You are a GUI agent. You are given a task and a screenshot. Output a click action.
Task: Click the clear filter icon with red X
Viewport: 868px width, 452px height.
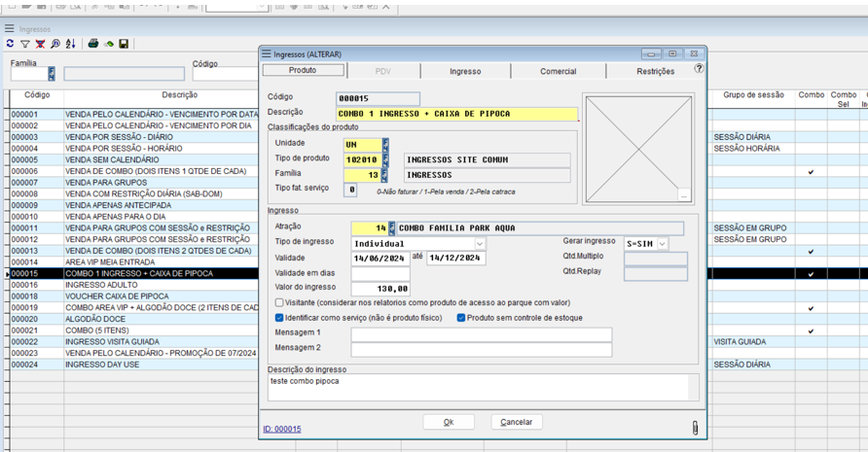point(40,44)
